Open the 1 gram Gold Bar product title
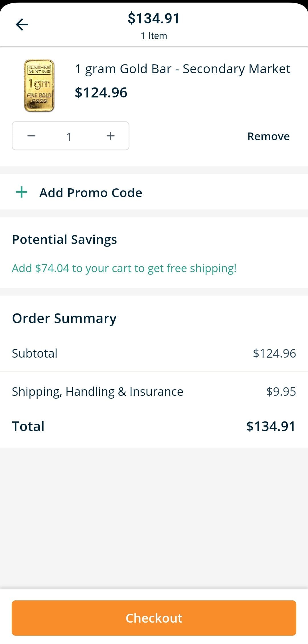308x644 pixels. pyautogui.click(x=182, y=69)
